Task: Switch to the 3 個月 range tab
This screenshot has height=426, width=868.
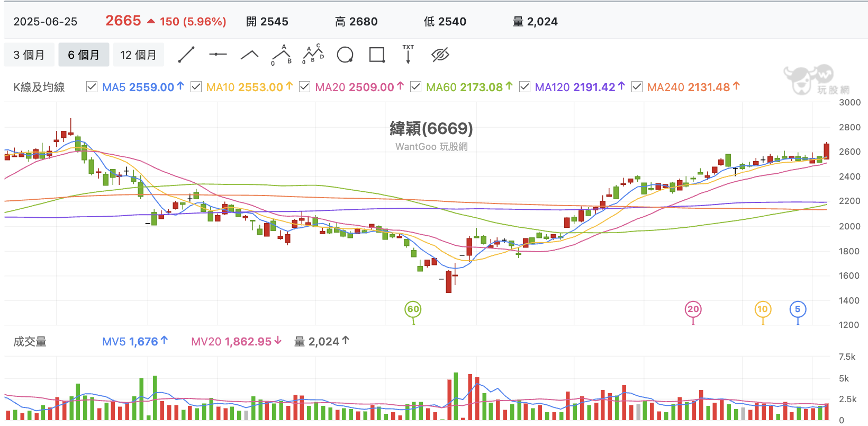Action: coord(29,55)
